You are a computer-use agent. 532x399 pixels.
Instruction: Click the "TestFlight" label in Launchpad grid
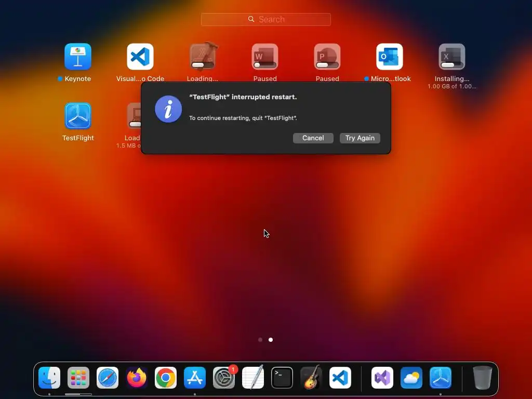pyautogui.click(x=78, y=138)
